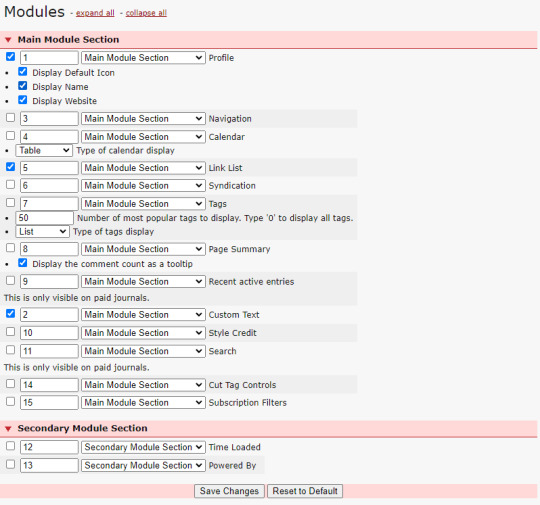Viewport: 540px width, 505px height.
Task: Enable the Powered By checkbox
Action: point(11,464)
